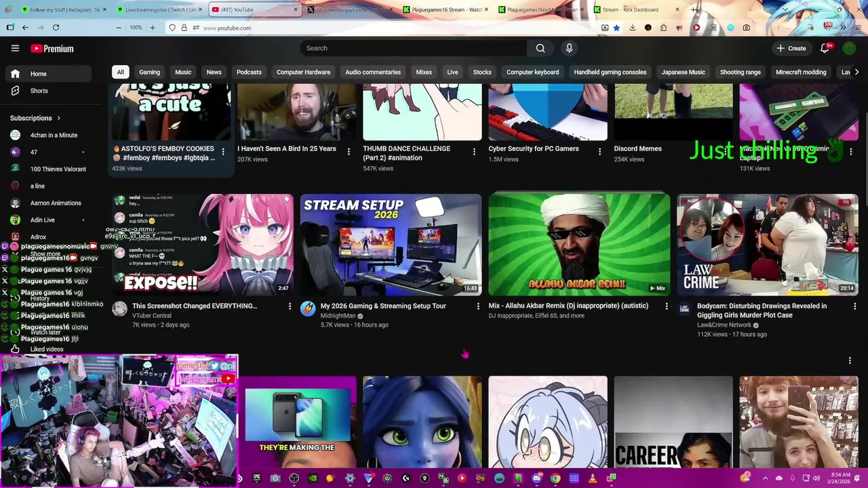This screenshot has width=868, height=488.
Task: Select the Music filter chip
Action: click(183, 72)
